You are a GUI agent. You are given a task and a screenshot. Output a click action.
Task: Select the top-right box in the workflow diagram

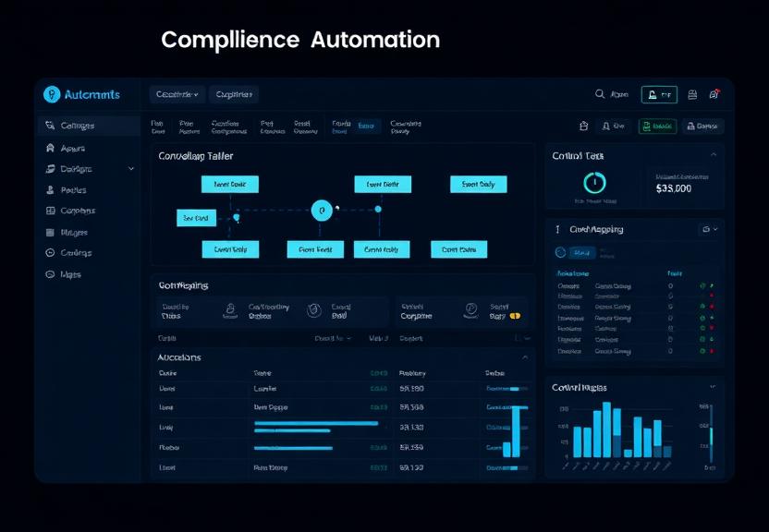[479, 184]
